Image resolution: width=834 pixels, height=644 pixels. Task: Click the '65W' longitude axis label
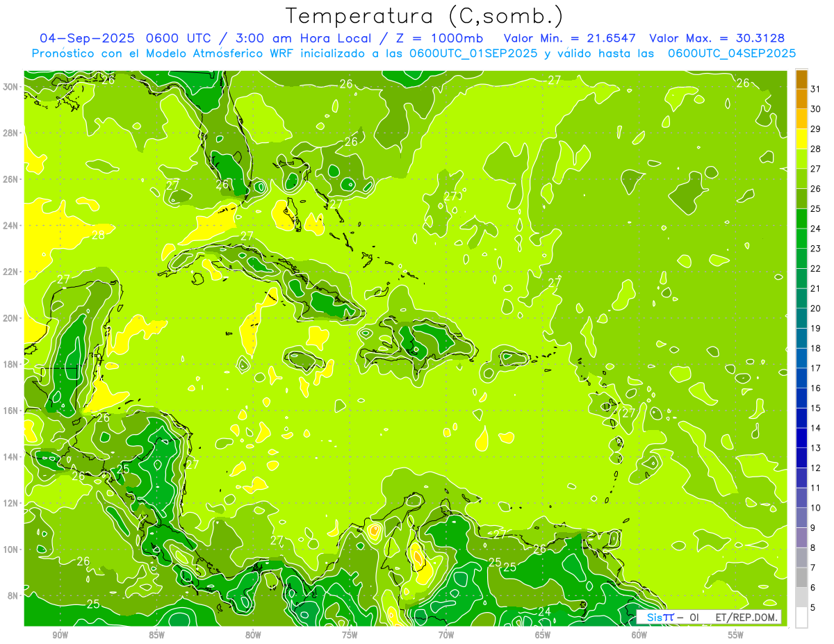pos(543,635)
